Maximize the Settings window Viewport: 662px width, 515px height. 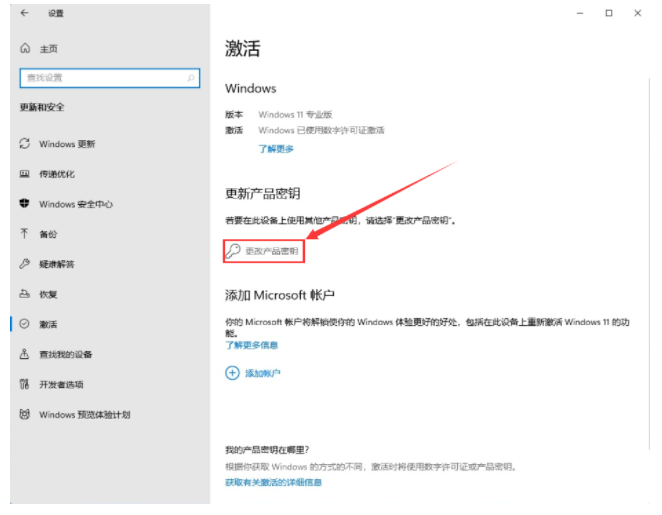(609, 13)
